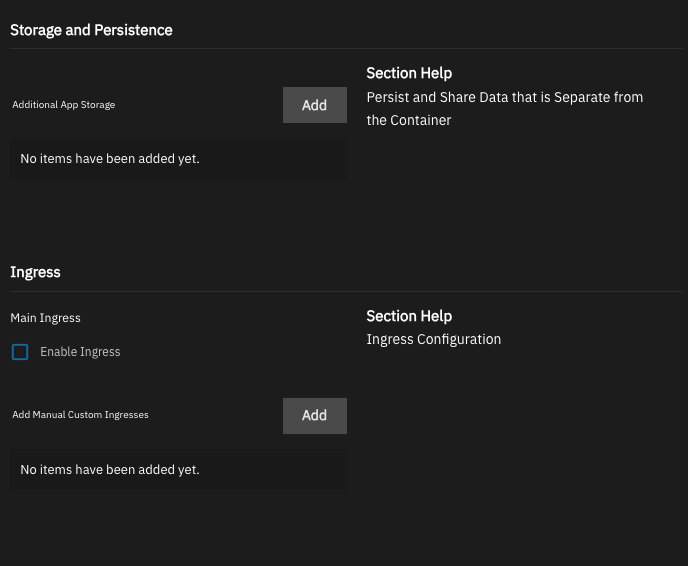Screen dimensions: 688x566
Task: Click Section Help heading above Ingress Configuration
Action: [x=409, y=316]
